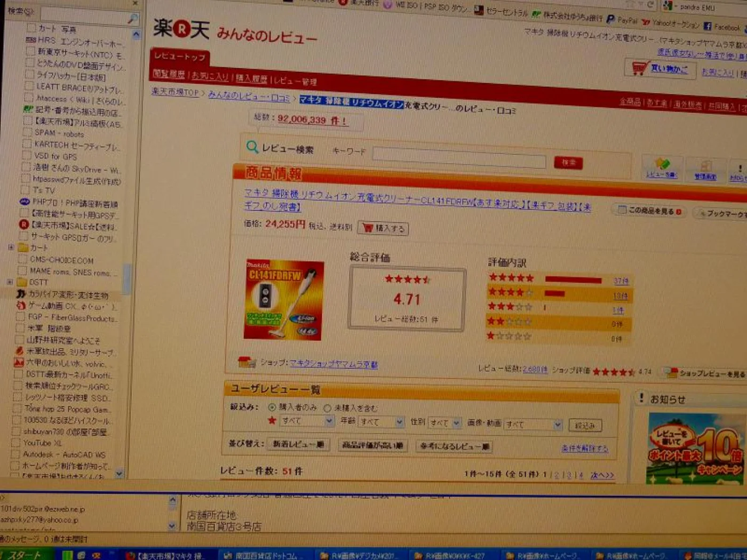Sort by 新着レビュー順
This screenshot has height=560, width=747.
pyautogui.click(x=298, y=444)
